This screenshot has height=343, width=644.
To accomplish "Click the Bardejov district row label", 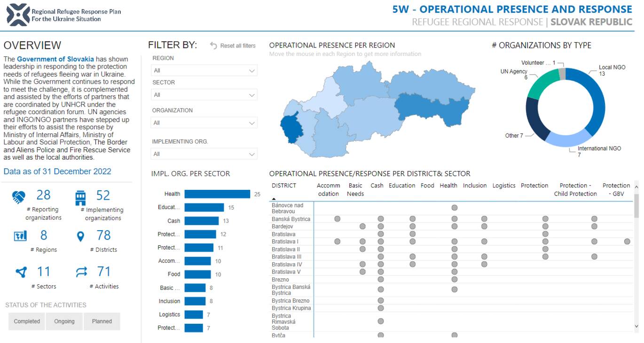I will 283,226.
